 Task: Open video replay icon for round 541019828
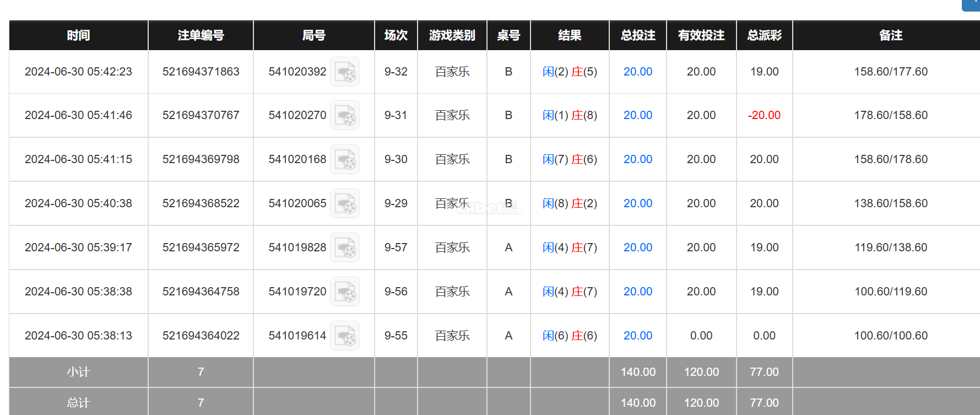[345, 247]
